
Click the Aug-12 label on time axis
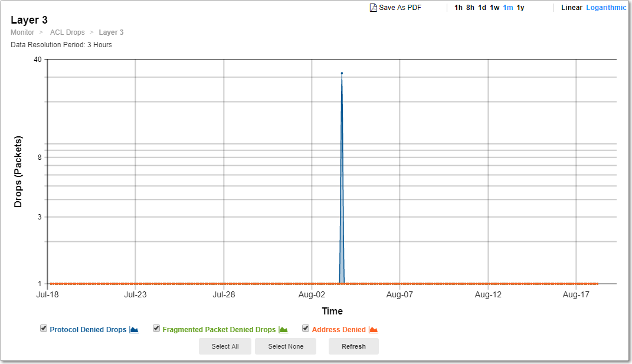coord(488,294)
